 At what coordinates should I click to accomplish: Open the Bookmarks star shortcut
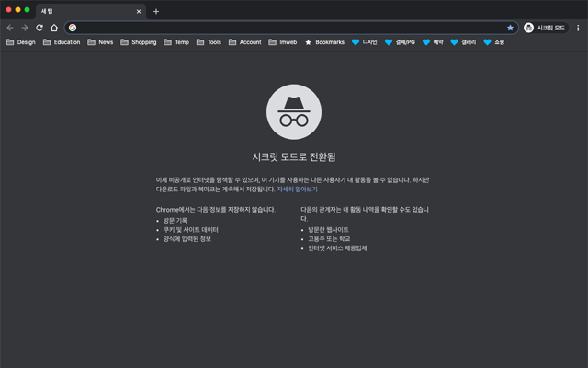[x=324, y=42]
